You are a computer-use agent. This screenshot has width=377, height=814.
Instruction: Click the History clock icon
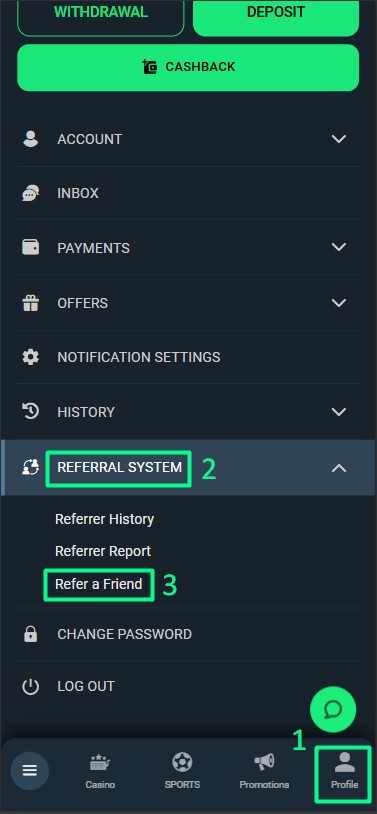pos(31,411)
